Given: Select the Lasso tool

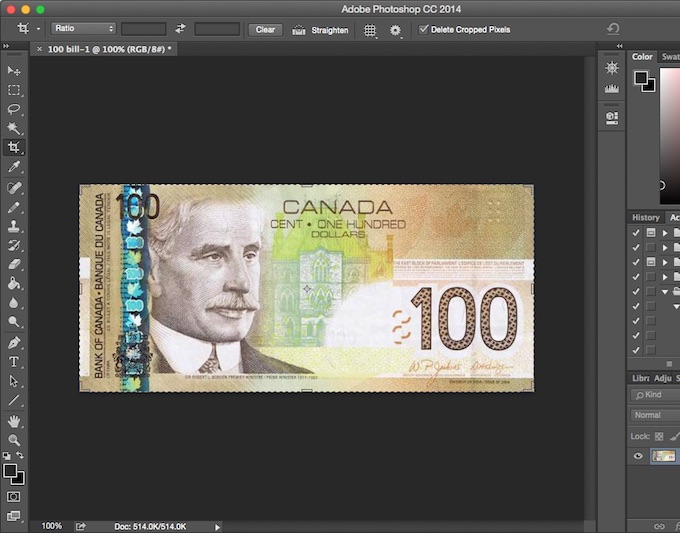Looking at the screenshot, I should click(14, 109).
